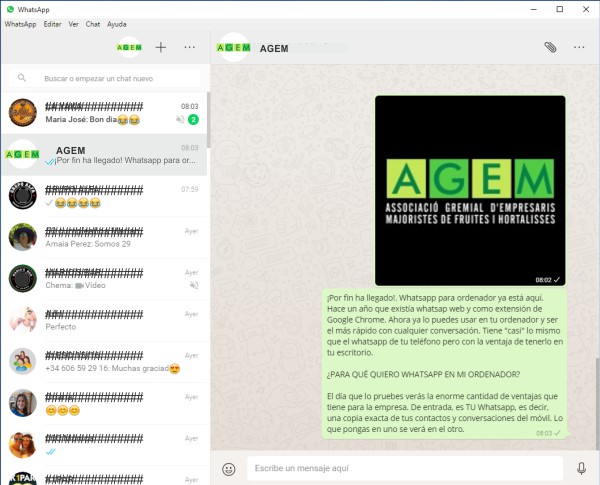Open chat 'Amaia Perez: Somos 29'
This screenshot has width=600, height=485.
[104, 237]
